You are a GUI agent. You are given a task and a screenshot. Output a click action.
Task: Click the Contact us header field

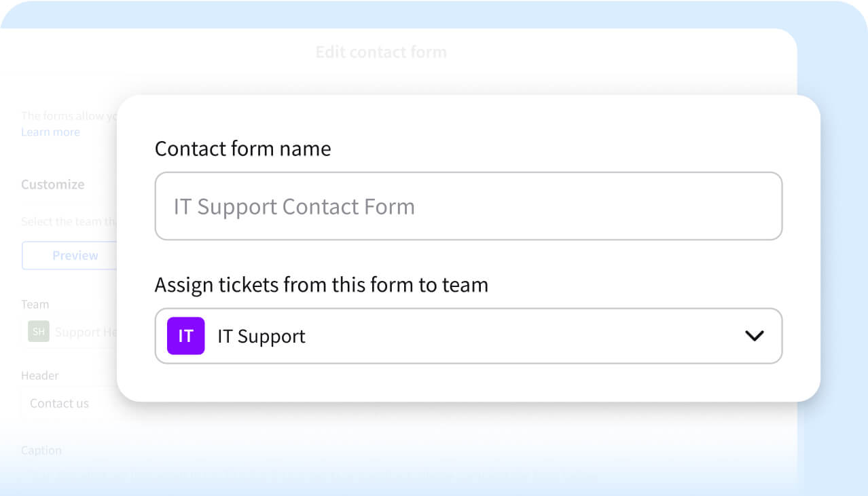click(x=59, y=403)
